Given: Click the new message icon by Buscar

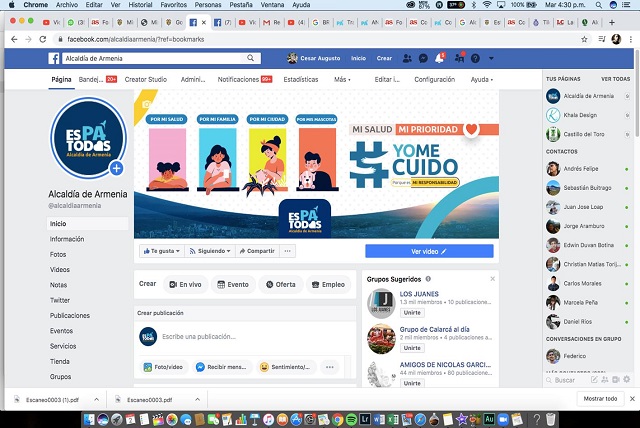Looking at the screenshot, I should click(x=594, y=379).
